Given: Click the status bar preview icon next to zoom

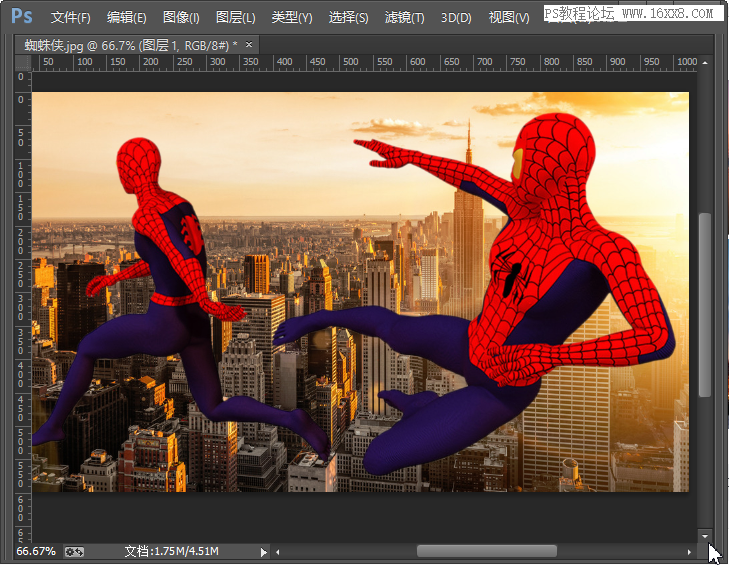Looking at the screenshot, I should tap(74, 552).
